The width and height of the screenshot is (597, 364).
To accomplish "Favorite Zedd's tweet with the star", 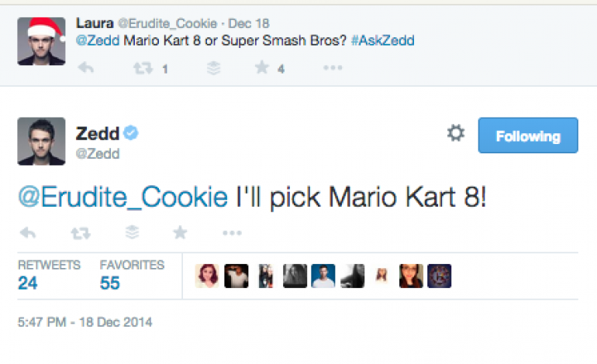I will (180, 232).
